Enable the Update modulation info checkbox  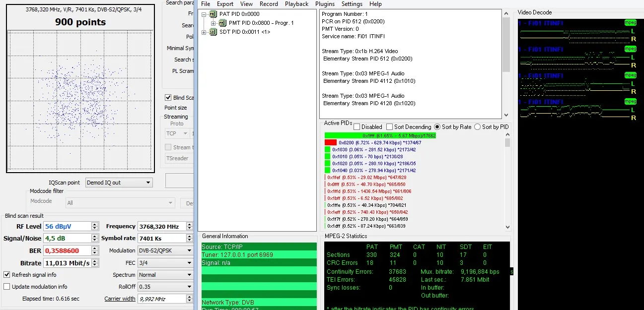tap(7, 287)
